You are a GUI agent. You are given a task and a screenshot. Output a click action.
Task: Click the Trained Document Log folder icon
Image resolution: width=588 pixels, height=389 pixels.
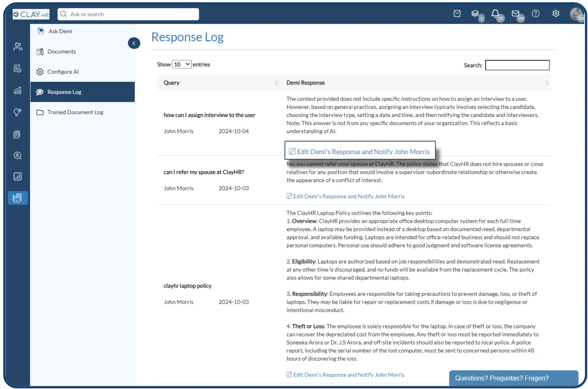tap(40, 112)
